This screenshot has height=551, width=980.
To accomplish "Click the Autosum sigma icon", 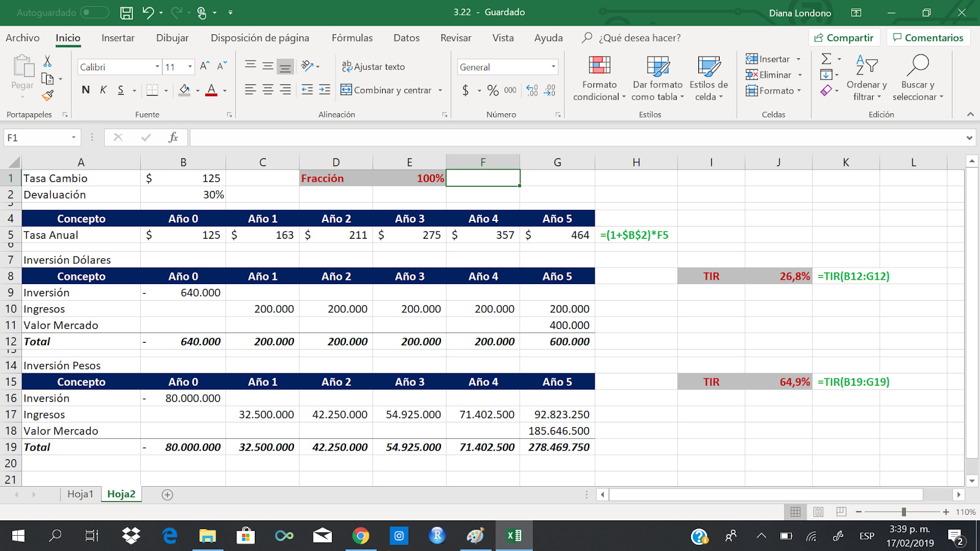I will click(x=826, y=59).
